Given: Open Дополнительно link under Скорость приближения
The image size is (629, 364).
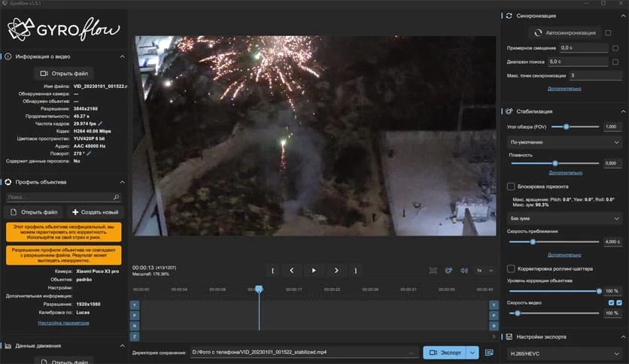Looking at the screenshot, I should [564, 255].
